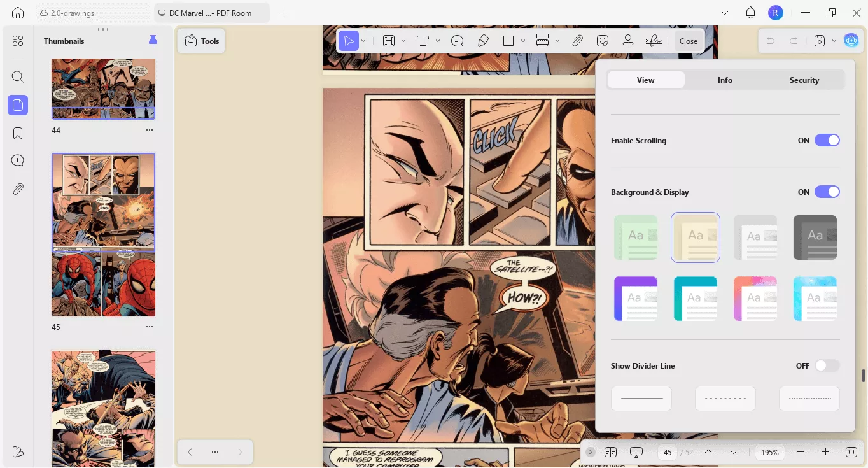Viewport: 868px width, 468px height.
Task: Click the comment note tool
Action: tap(457, 41)
